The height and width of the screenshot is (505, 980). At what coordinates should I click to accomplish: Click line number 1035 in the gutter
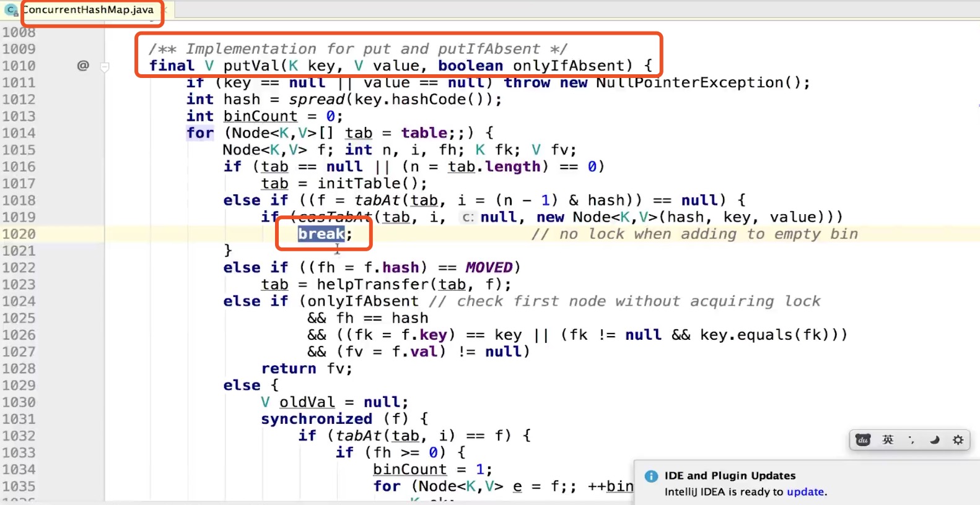click(x=19, y=486)
